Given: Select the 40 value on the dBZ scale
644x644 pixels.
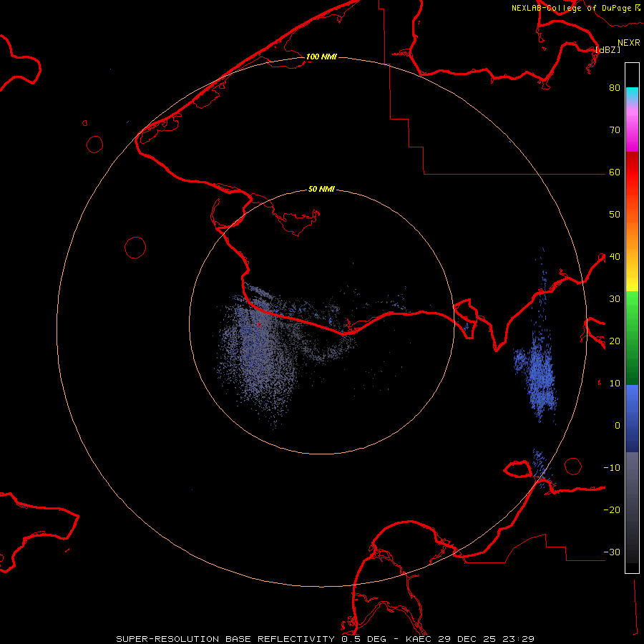Looking at the screenshot, I should (615, 257).
